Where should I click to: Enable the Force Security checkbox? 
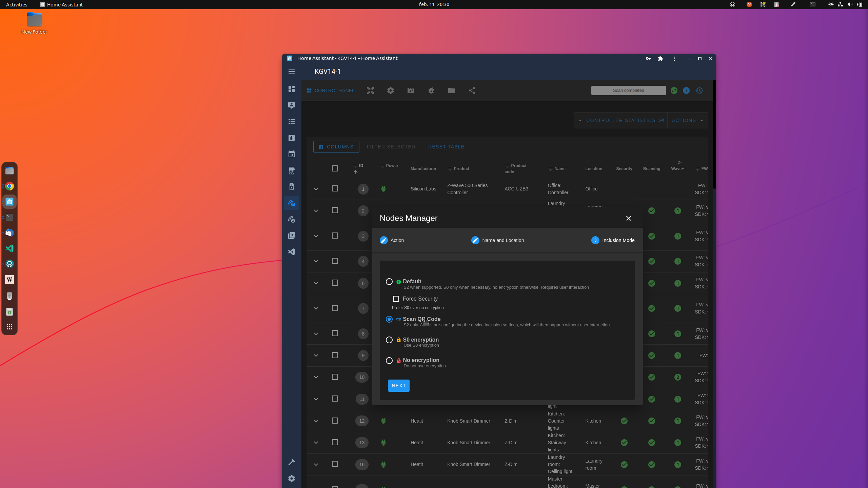click(x=395, y=299)
